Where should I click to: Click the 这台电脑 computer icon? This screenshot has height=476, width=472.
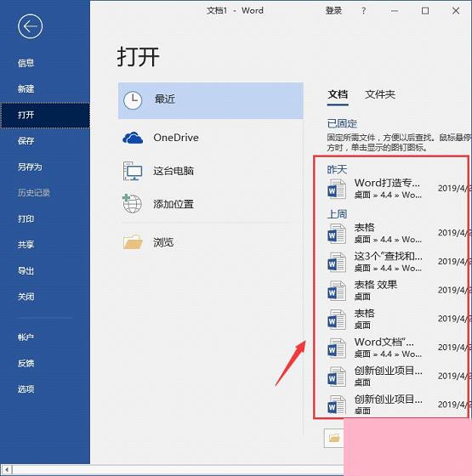[x=133, y=171]
